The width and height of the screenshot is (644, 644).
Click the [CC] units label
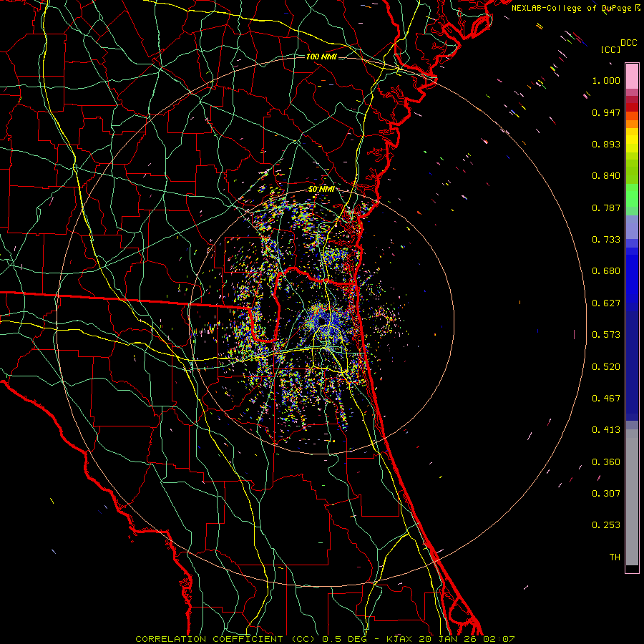610,49
